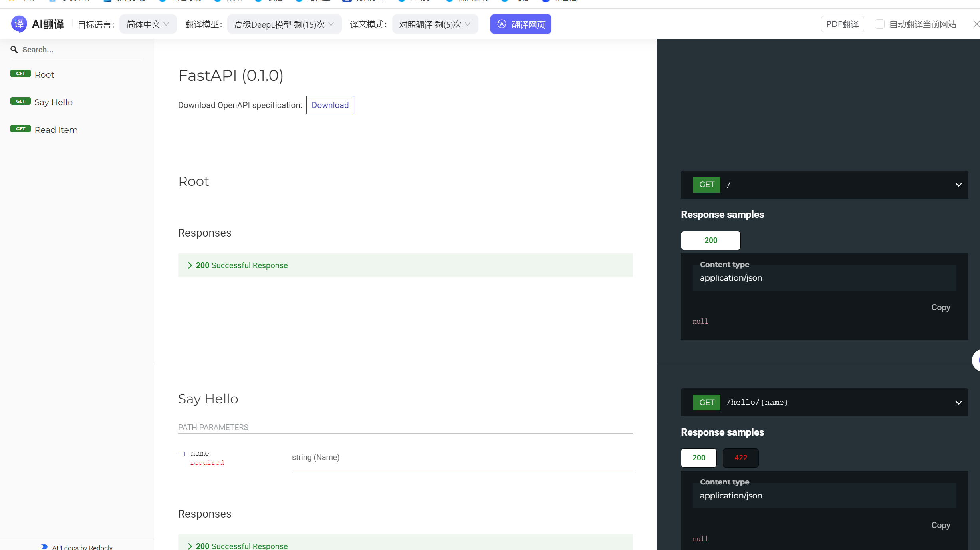This screenshot has width=980, height=550.
Task: Enable the 自动翻译当前网站 checkbox
Action: 880,24
